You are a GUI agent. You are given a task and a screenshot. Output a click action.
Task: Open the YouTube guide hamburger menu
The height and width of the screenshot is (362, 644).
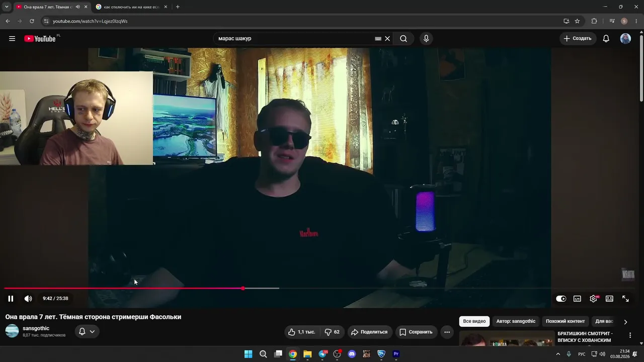click(x=12, y=39)
